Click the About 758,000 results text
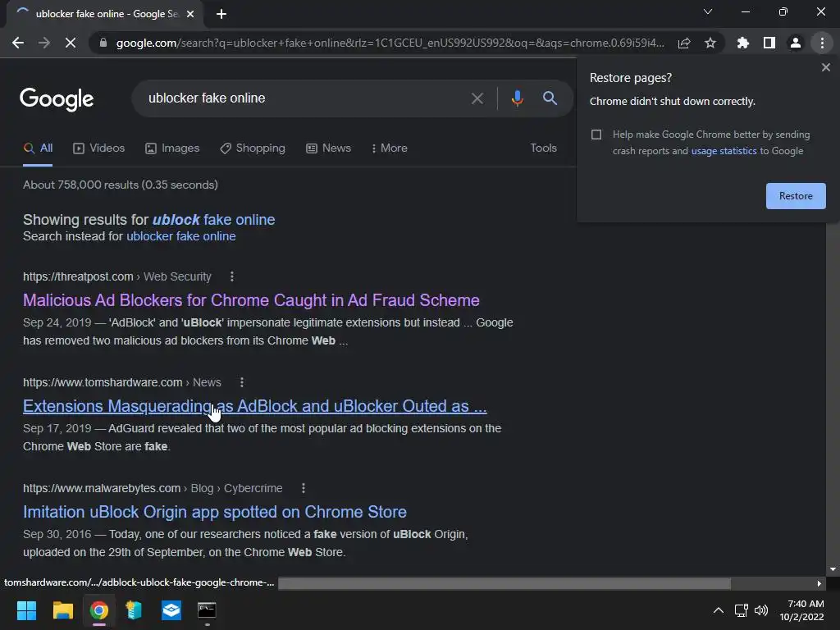Viewport: 840px width, 630px height. 121,185
